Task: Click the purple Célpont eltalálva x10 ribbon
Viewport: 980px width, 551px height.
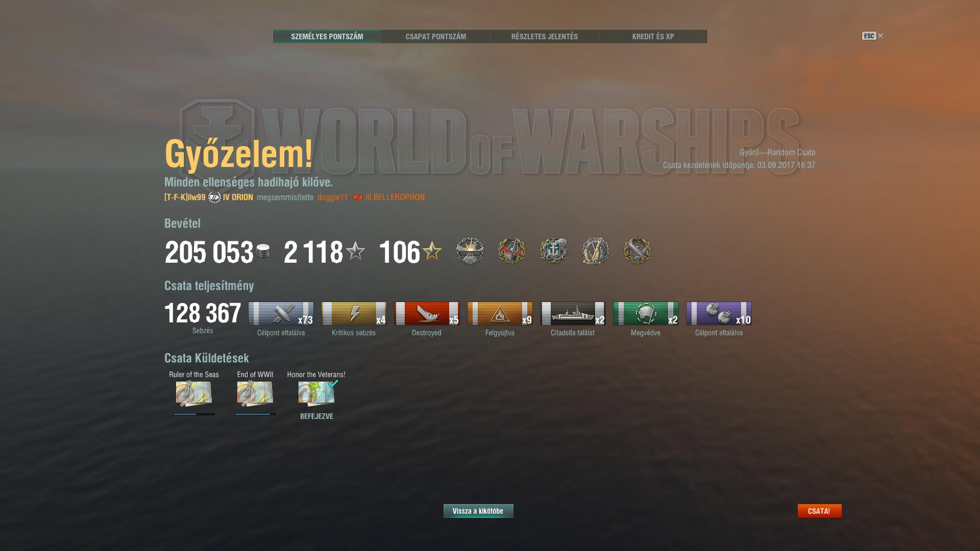Action: click(719, 313)
